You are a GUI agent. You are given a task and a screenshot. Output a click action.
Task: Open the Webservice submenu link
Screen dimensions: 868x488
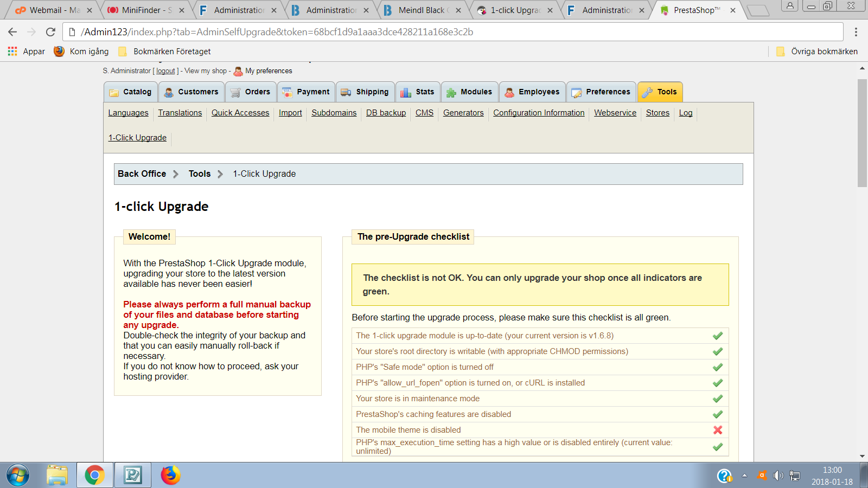[615, 113]
